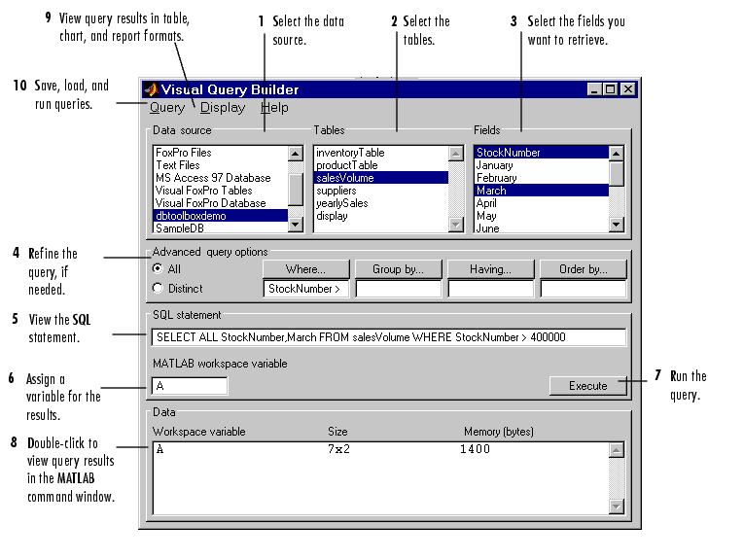This screenshot has height=560, width=744.
Task: Select SampleDB data source
Action: [x=221, y=227]
